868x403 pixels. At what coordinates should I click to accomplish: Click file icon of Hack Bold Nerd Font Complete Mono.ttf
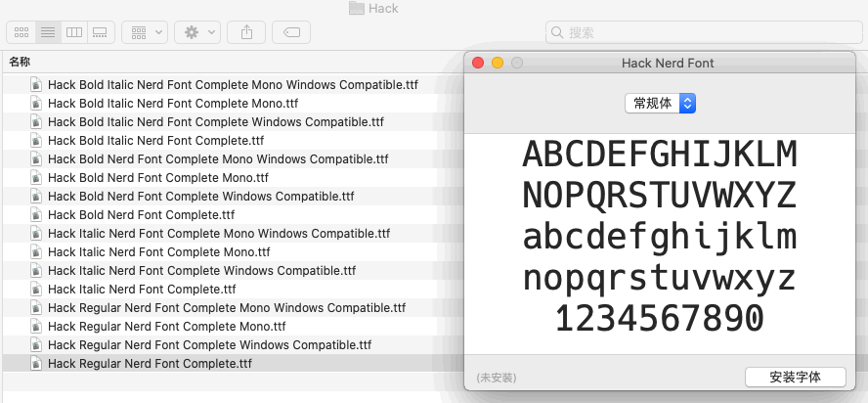(36, 178)
